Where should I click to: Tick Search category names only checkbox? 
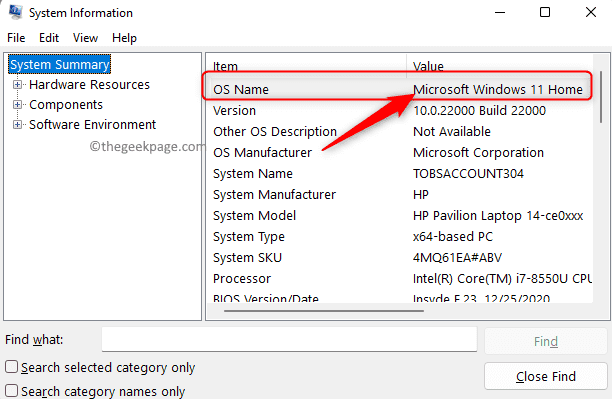pyautogui.click(x=11, y=390)
